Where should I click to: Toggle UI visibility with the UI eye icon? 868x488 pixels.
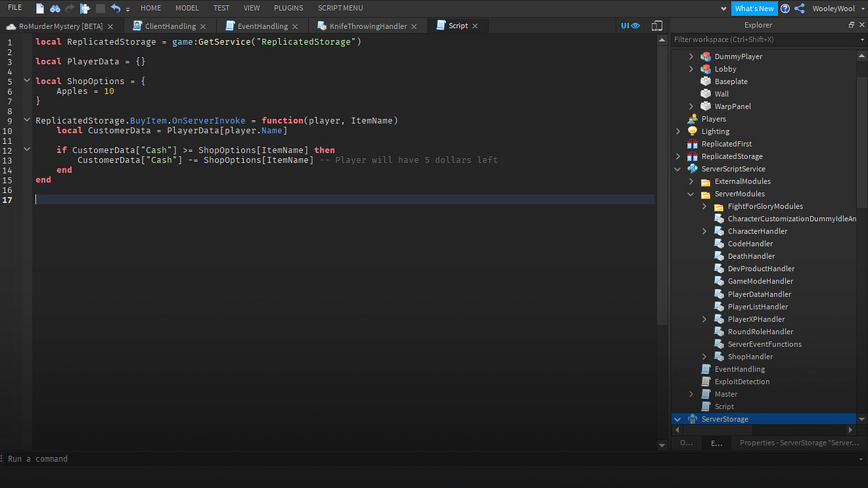tap(630, 25)
